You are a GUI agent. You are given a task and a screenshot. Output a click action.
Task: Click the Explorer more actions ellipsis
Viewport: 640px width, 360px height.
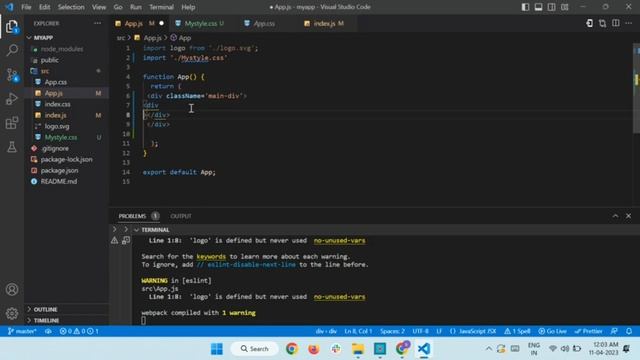click(97, 23)
